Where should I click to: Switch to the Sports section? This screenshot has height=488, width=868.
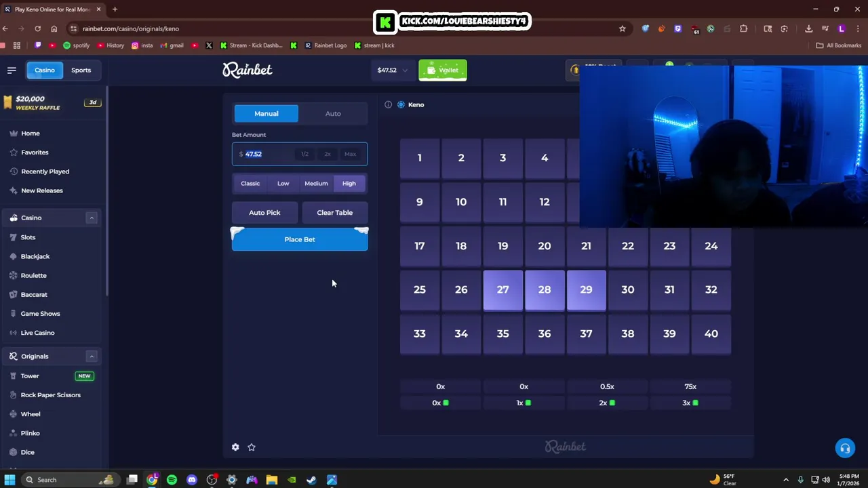[81, 70]
